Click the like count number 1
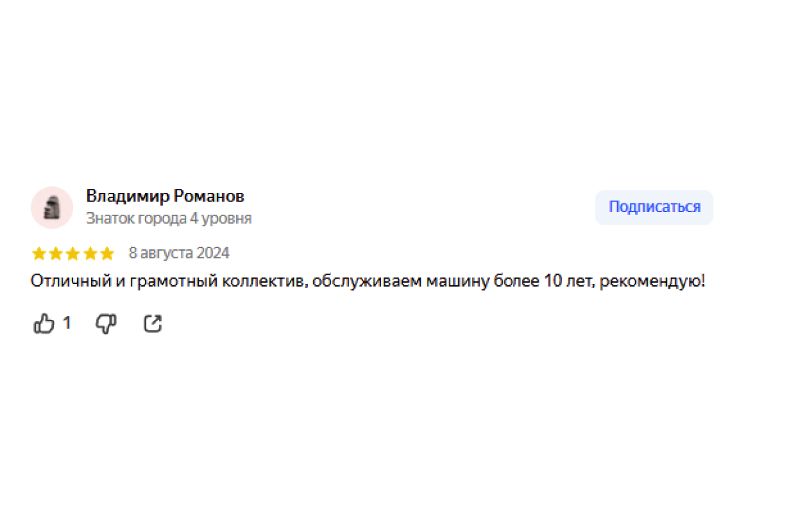This screenshot has height=532, width=798. (66, 324)
